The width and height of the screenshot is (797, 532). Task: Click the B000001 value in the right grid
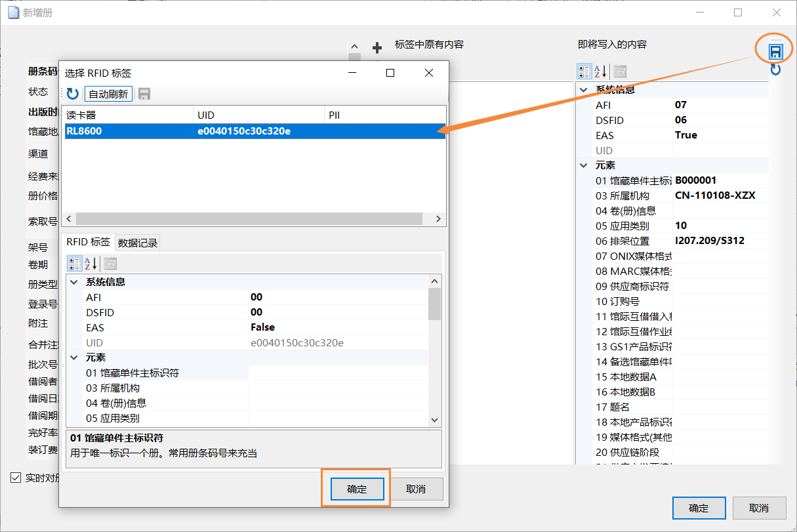tap(696, 180)
